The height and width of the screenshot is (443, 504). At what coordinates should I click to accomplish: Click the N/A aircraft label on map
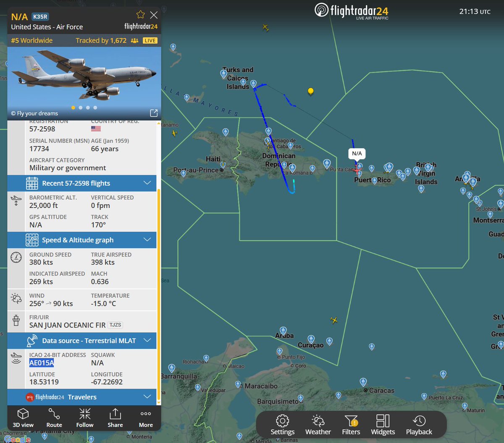[x=357, y=153]
